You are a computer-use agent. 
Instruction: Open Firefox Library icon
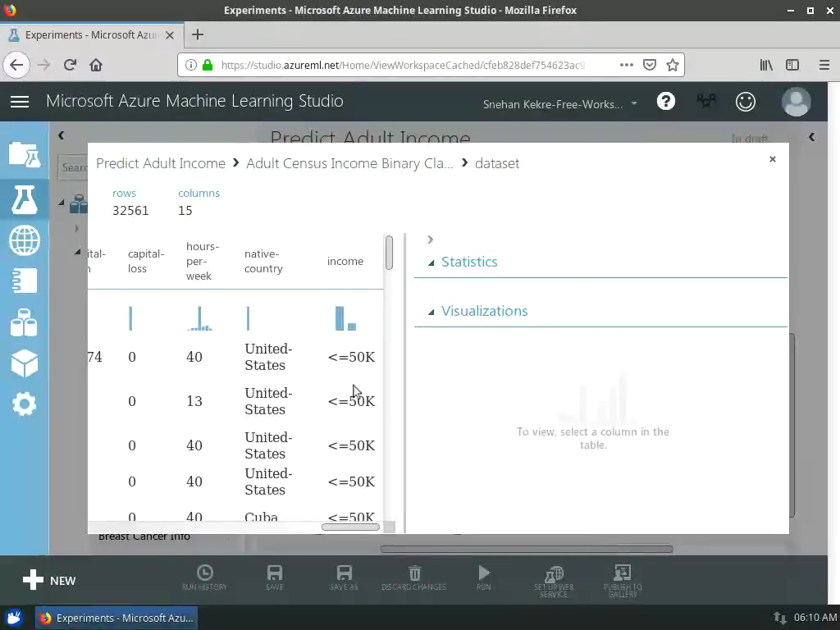(x=766, y=66)
